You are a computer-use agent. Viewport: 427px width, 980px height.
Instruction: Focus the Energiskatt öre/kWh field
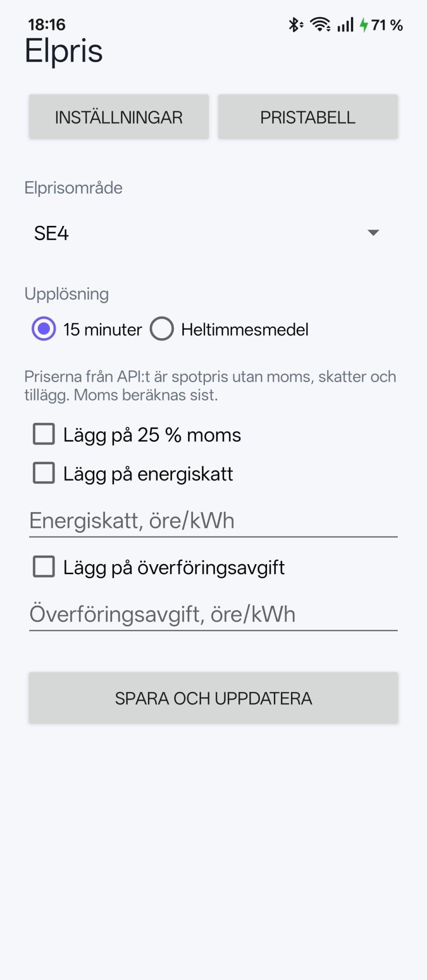pyautogui.click(x=213, y=521)
